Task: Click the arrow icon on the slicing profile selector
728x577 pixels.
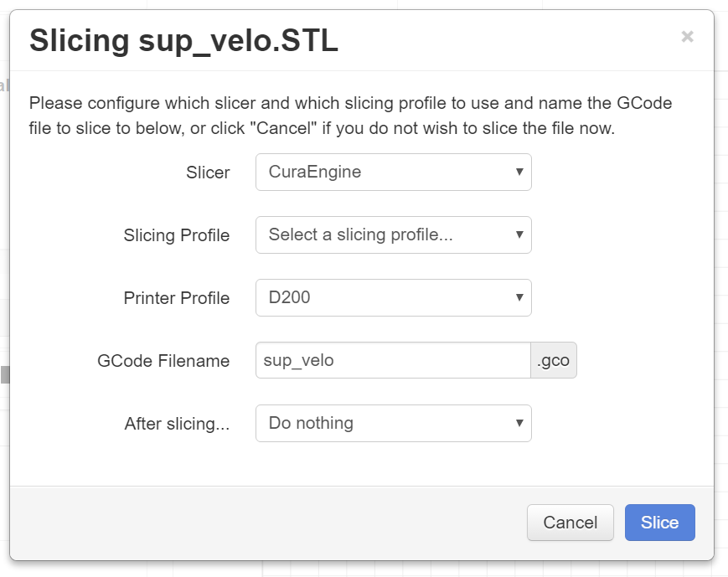Action: 519,235
